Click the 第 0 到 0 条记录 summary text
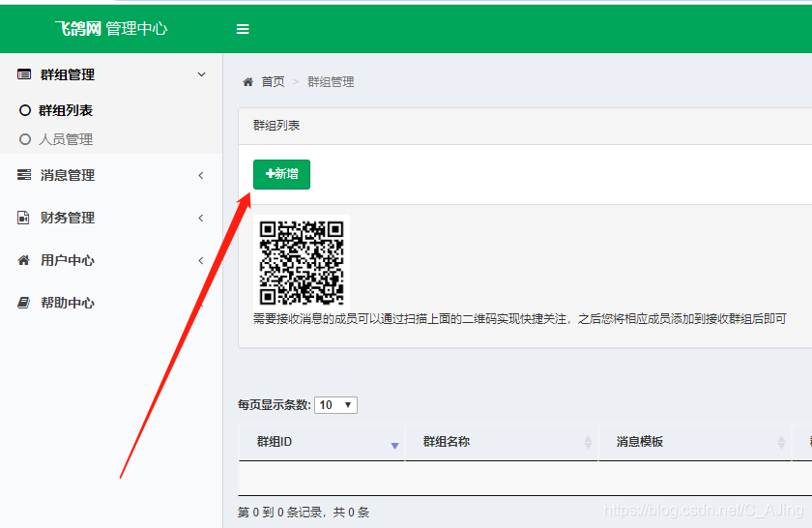This screenshot has height=528, width=812. click(x=304, y=513)
